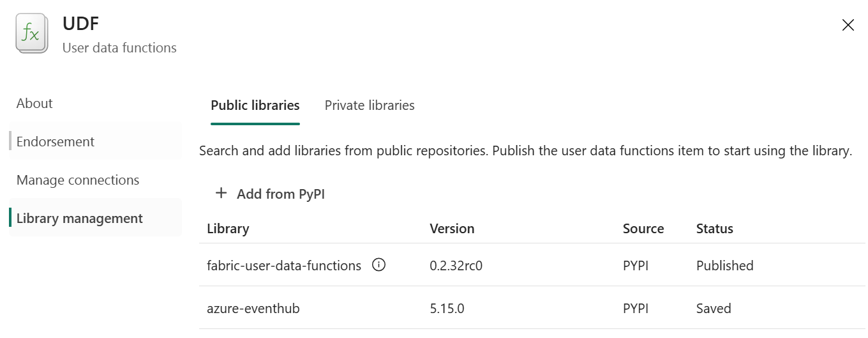The width and height of the screenshot is (868, 338).
Task: Click the Source column header
Action: point(643,229)
